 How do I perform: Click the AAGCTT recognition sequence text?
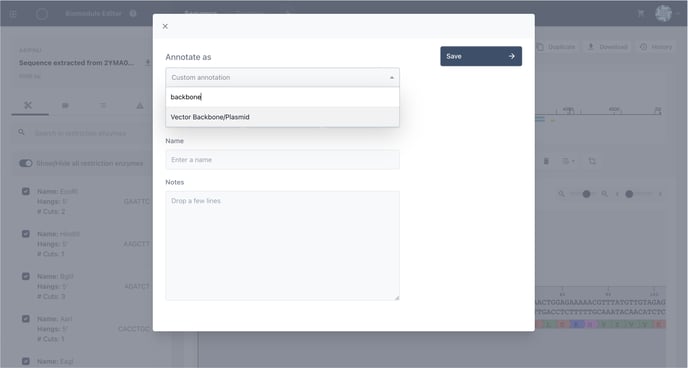coord(136,244)
